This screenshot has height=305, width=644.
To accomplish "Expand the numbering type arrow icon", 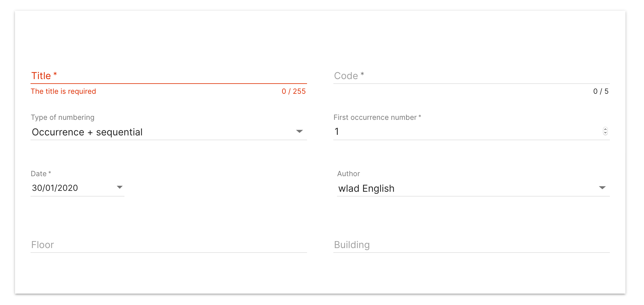I will coord(299,132).
